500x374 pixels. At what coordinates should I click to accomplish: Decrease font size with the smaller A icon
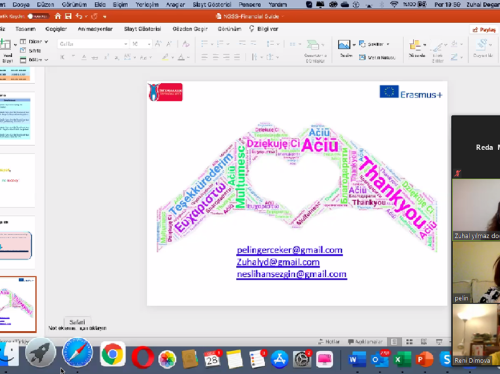coord(169,44)
